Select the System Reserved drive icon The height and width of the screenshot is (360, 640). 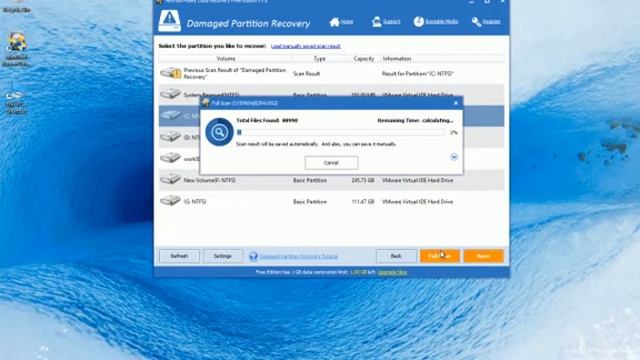[x=171, y=94]
